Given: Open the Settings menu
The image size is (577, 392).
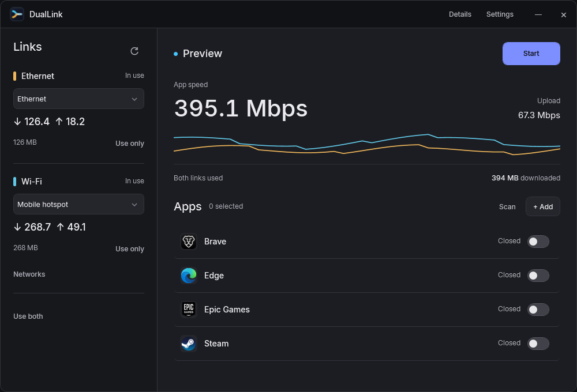Looking at the screenshot, I should [500, 14].
